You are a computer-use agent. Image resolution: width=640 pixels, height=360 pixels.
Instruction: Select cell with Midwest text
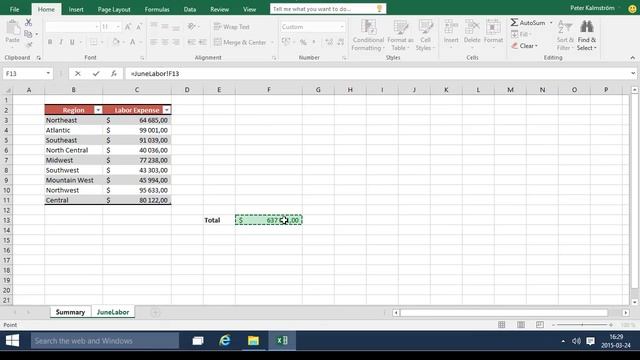coord(73,160)
